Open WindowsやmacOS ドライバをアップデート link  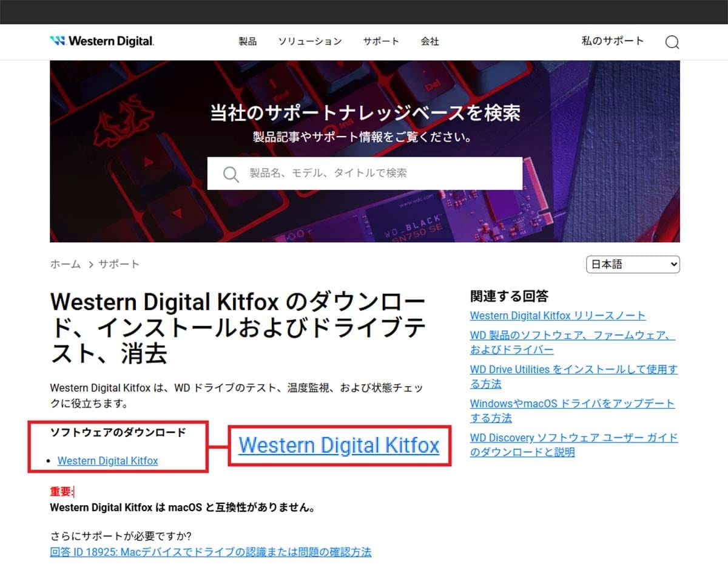coord(572,410)
